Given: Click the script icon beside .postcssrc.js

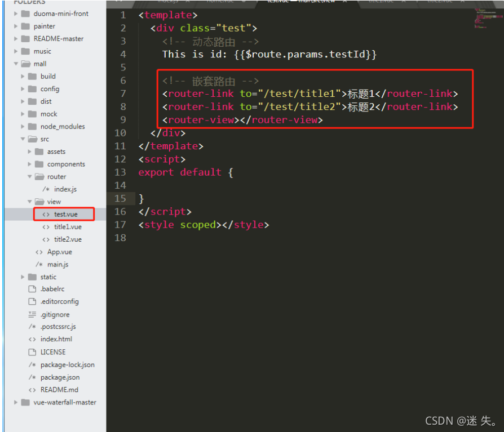Looking at the screenshot, I should point(32,327).
